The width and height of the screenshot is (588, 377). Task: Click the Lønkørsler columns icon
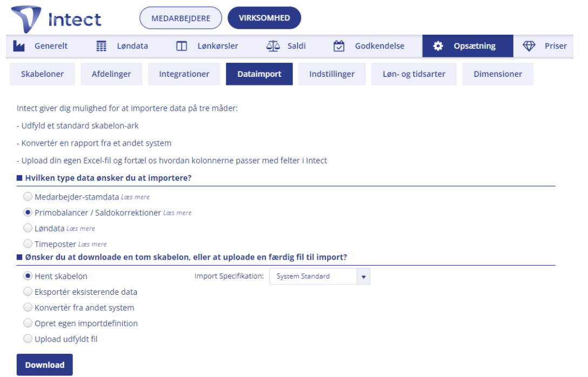point(182,46)
